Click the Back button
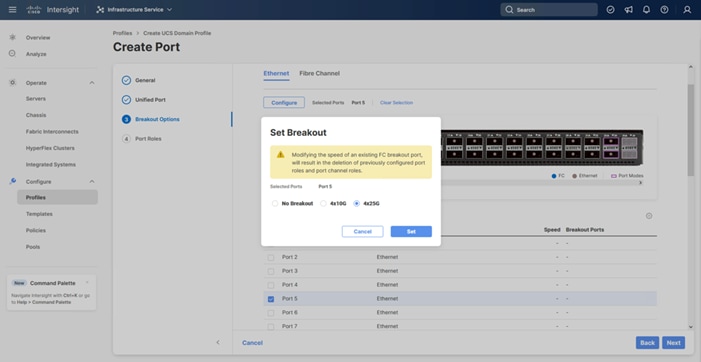This screenshot has height=362, width=701. pos(647,343)
